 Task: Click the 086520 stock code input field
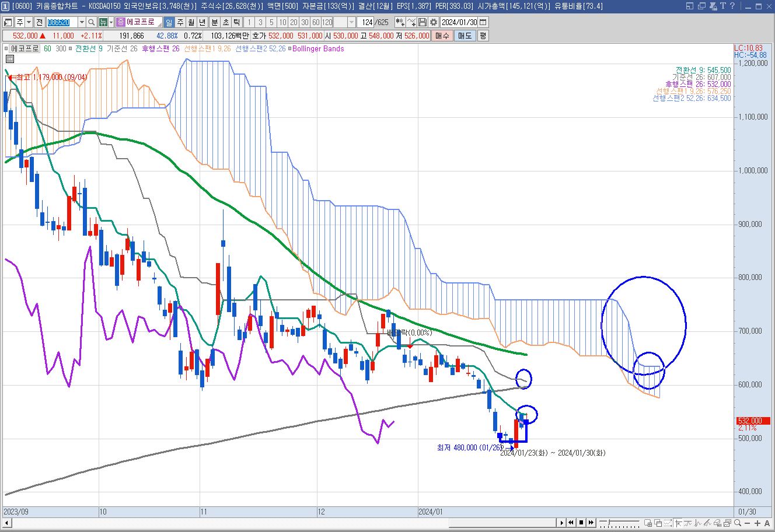(x=61, y=22)
